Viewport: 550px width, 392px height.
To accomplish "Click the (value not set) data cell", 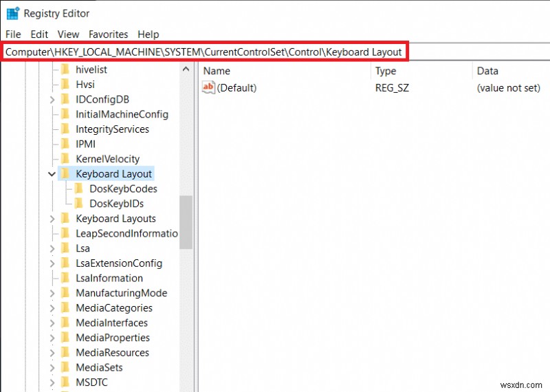I will coord(508,88).
